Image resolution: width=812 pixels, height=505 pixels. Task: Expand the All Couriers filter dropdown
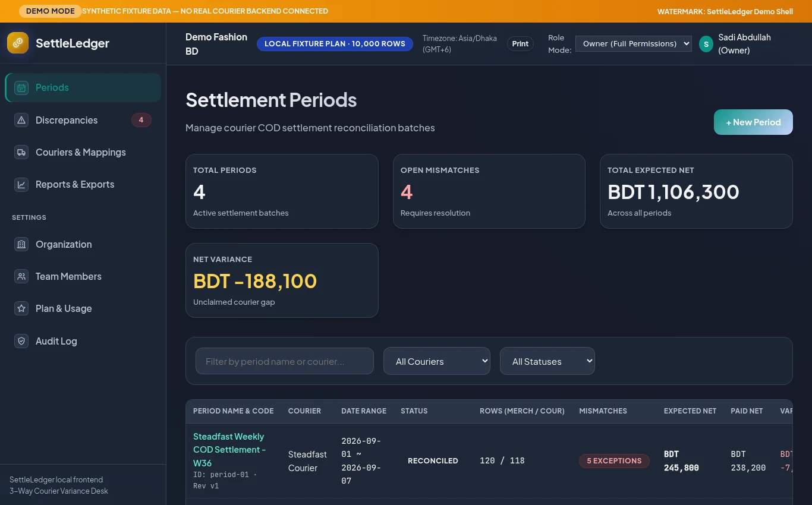[x=437, y=361]
